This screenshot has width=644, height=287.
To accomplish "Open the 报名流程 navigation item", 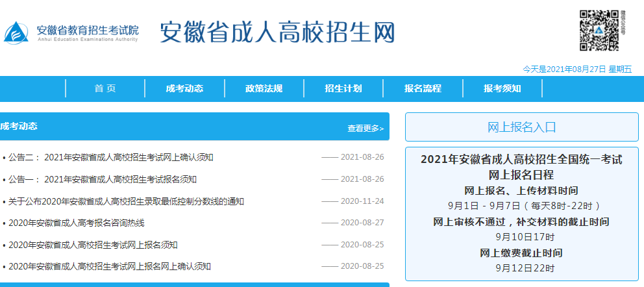I will [423, 89].
